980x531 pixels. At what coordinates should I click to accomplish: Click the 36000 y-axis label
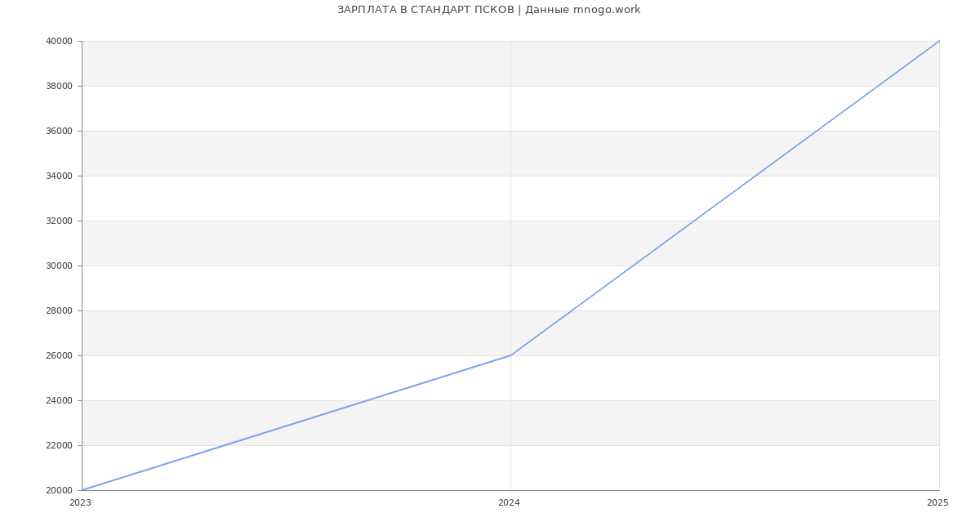click(60, 131)
